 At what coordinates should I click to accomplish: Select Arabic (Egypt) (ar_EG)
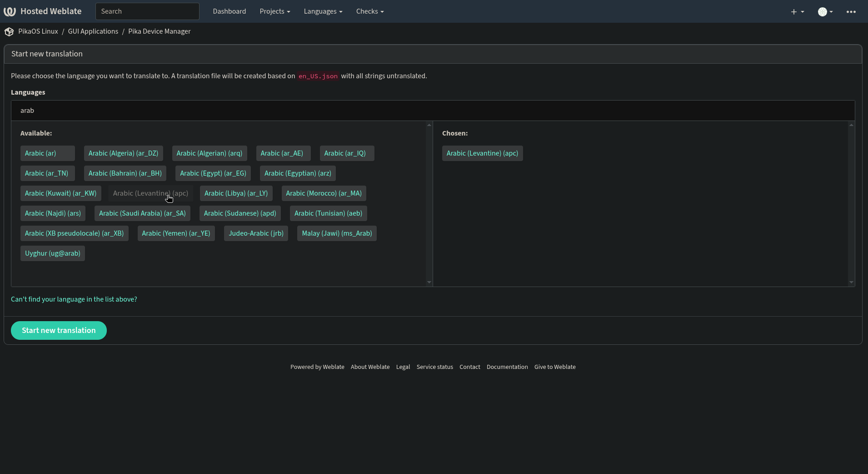pos(213,173)
